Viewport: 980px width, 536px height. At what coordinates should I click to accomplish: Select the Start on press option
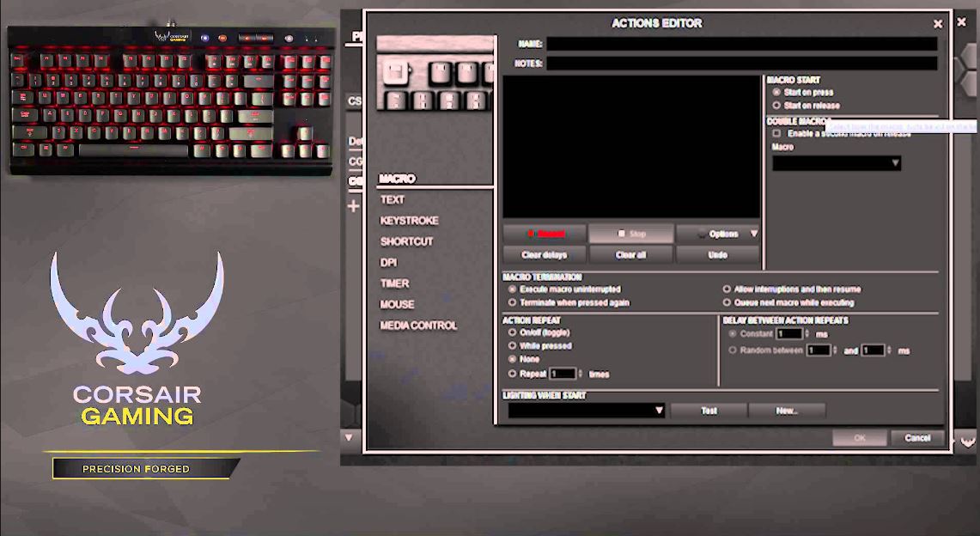coord(776,93)
